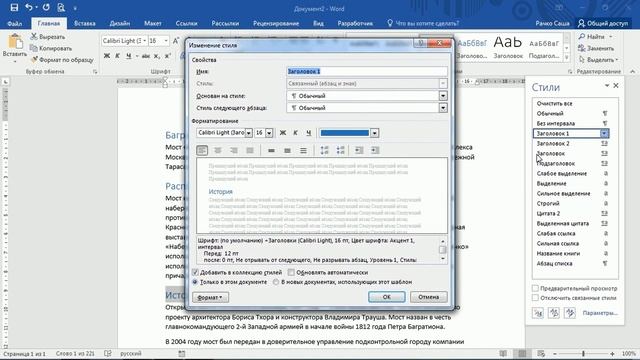Select 'Заголовок 2' style in Styles pane
Image resolution: width=640 pixels, height=360 pixels.
pyautogui.click(x=553, y=144)
